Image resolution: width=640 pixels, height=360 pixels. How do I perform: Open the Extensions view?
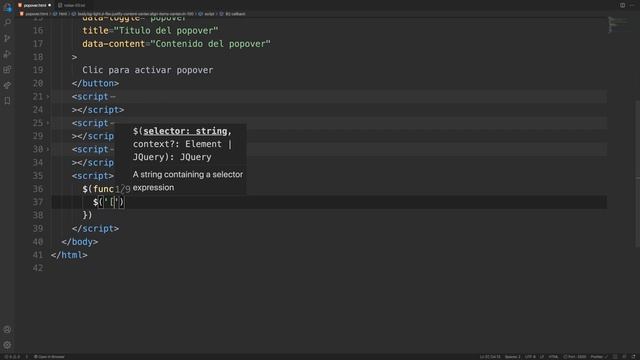(7, 69)
